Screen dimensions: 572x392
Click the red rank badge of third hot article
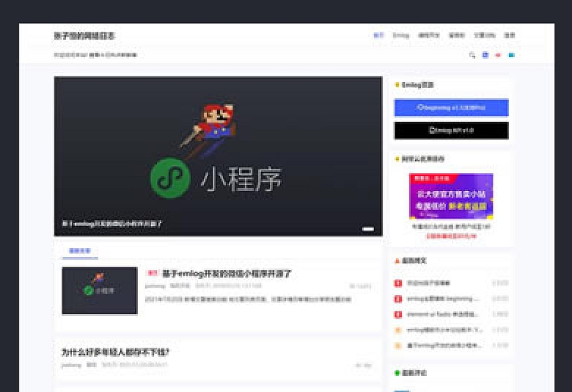pos(398,314)
